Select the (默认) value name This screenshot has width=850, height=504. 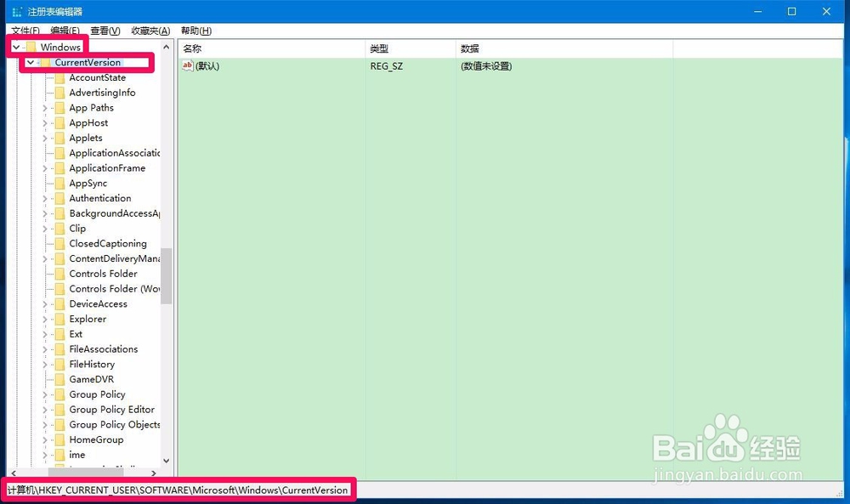tap(207, 66)
